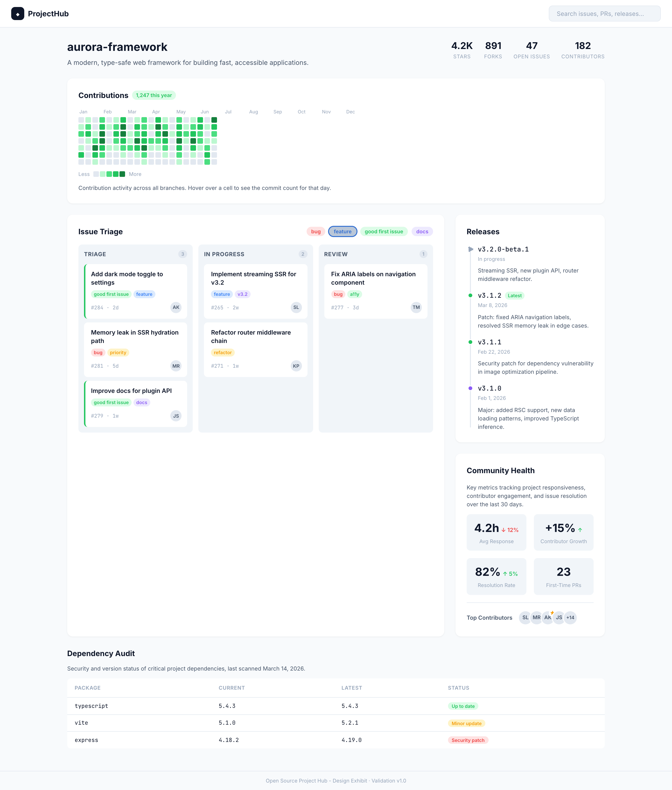Click MR avatar on memory leak card
Viewport: 672px width, 790px height.
click(x=176, y=366)
